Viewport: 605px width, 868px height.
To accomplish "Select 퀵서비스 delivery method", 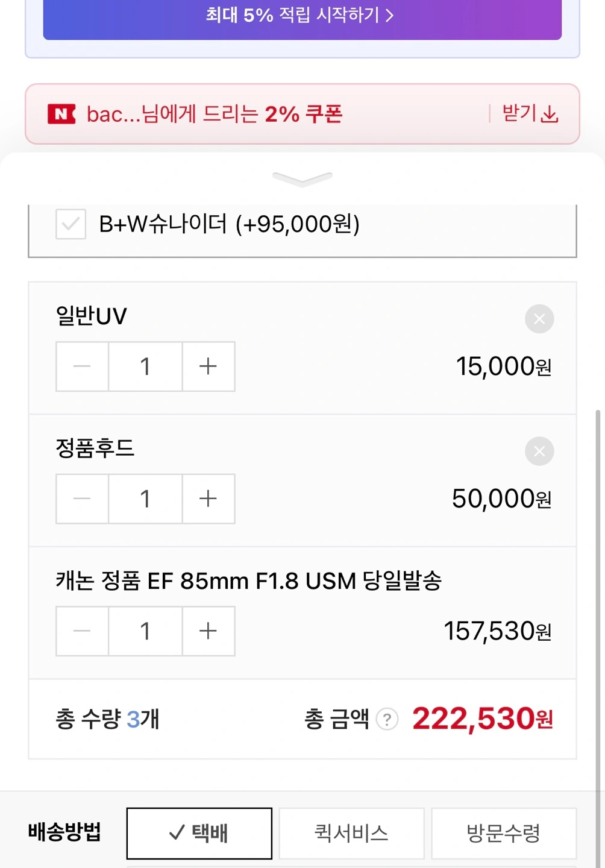I will 351,833.
